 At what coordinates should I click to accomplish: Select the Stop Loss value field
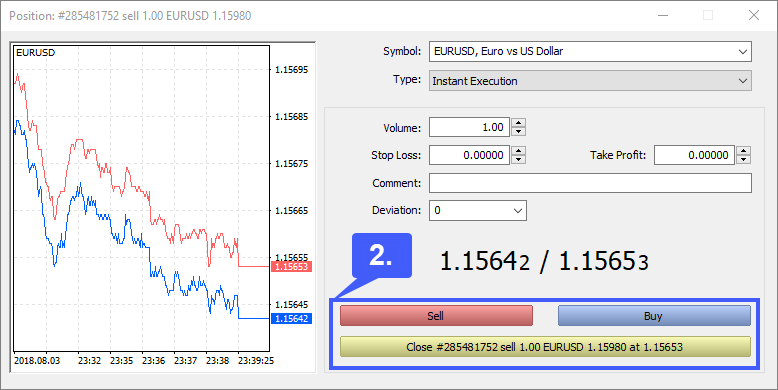469,155
